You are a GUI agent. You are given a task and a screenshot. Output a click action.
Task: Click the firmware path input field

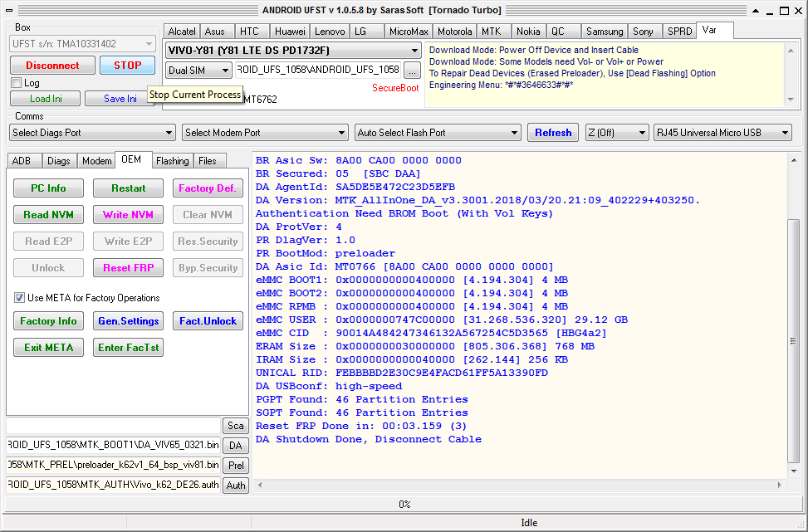pos(318,70)
